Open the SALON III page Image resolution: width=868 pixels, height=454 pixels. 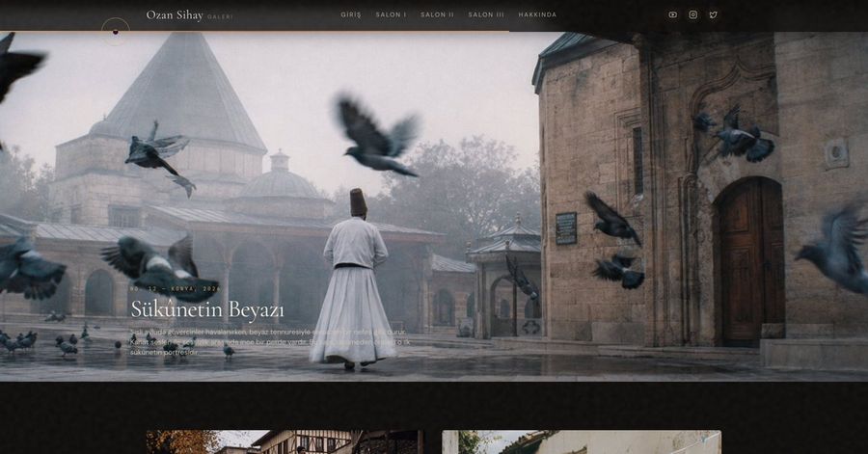click(x=486, y=14)
